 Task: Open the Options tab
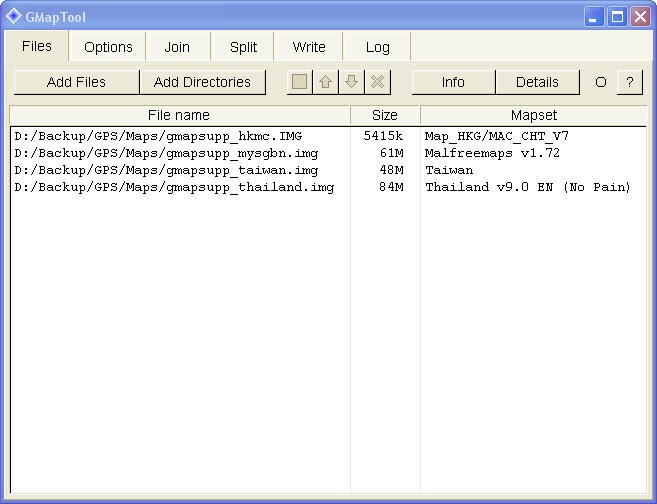click(x=108, y=47)
